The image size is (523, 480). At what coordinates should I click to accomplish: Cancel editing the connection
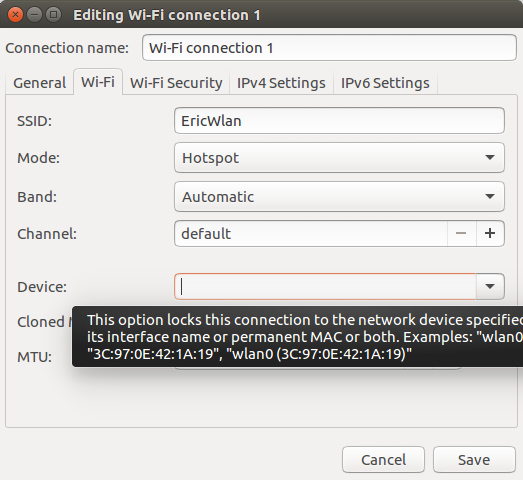[x=383, y=460]
